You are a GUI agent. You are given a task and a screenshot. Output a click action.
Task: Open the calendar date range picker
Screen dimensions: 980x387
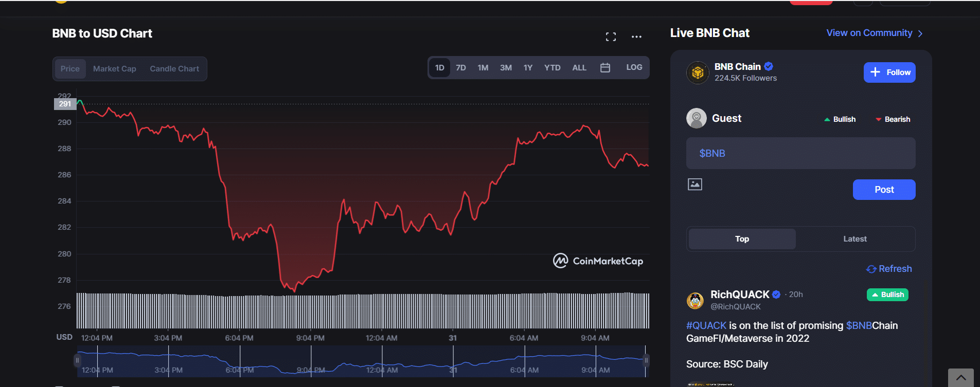click(605, 67)
